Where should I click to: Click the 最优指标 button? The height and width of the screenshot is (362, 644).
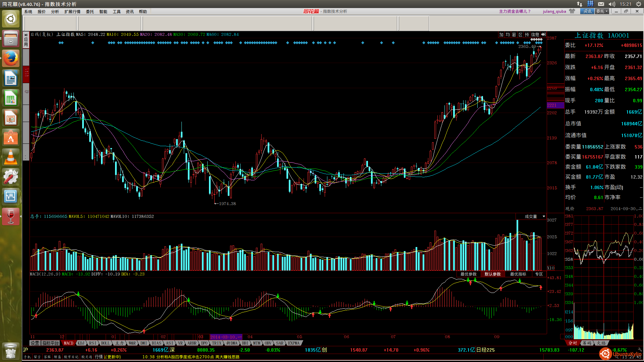(x=518, y=274)
